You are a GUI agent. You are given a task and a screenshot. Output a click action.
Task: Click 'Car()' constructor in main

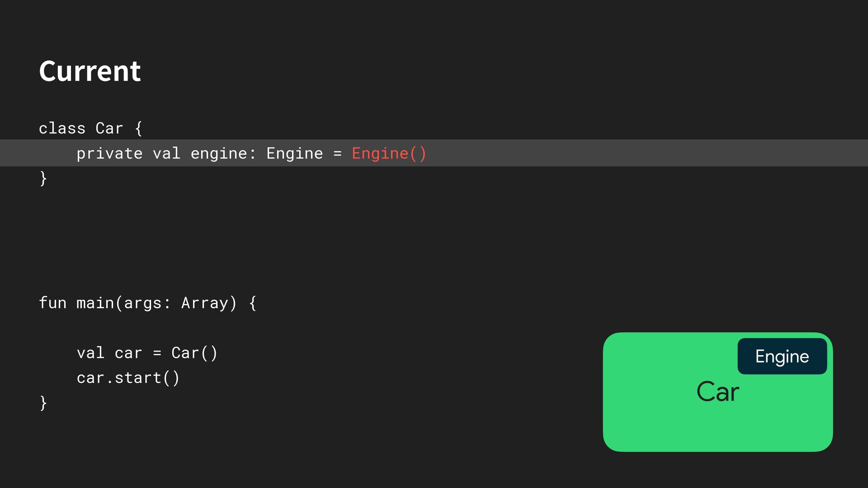[194, 353]
